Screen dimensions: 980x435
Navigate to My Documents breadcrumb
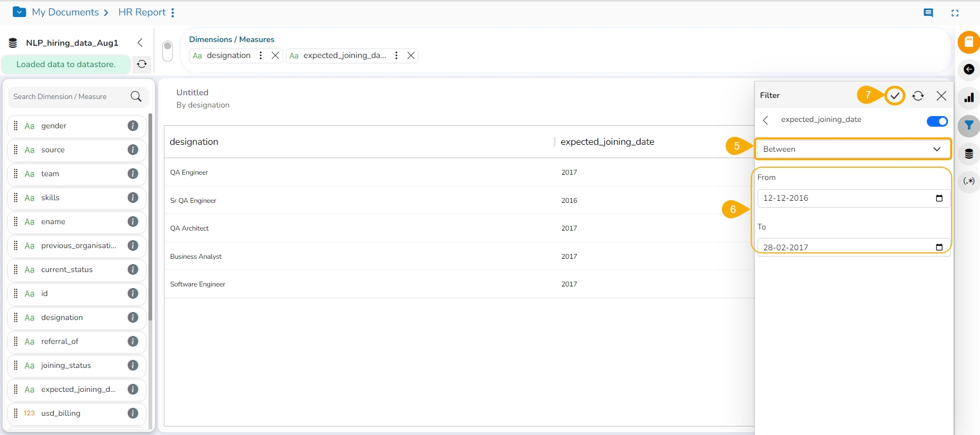[65, 12]
